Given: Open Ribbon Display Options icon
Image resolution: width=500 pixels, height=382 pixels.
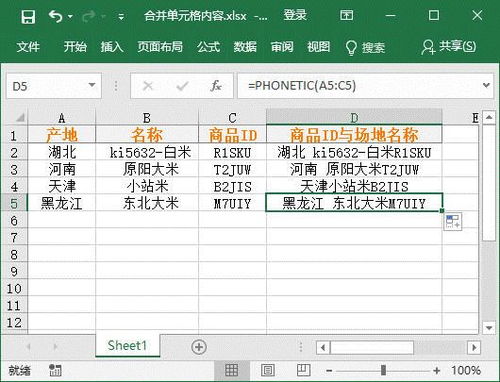Looking at the screenshot, I should pos(347,15).
